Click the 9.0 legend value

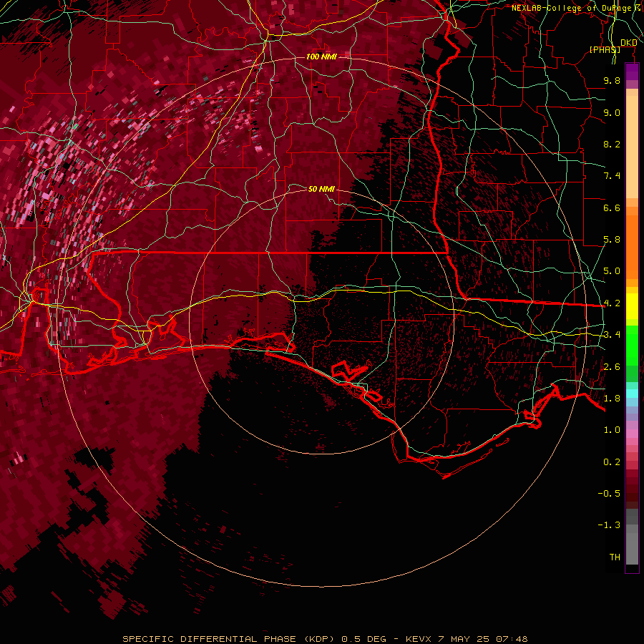[612, 112]
